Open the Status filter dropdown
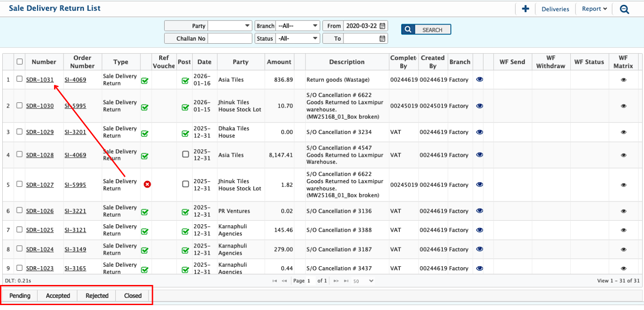The width and height of the screenshot is (644, 310). click(297, 39)
